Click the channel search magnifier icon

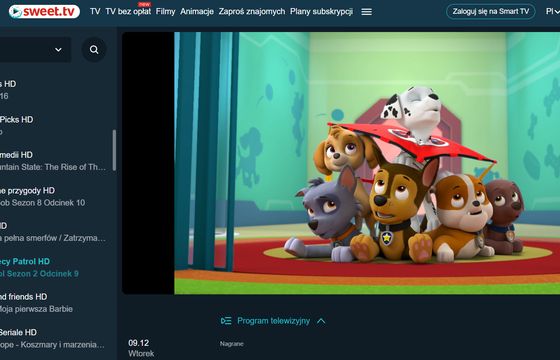[x=94, y=50]
